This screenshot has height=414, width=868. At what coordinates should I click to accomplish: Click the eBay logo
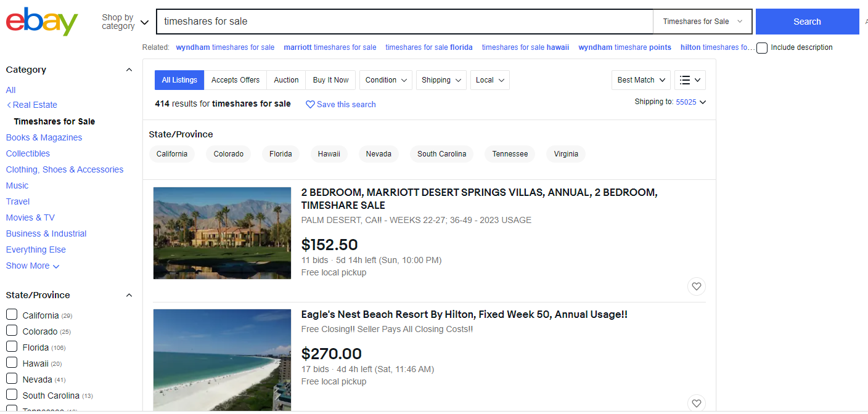click(x=42, y=22)
